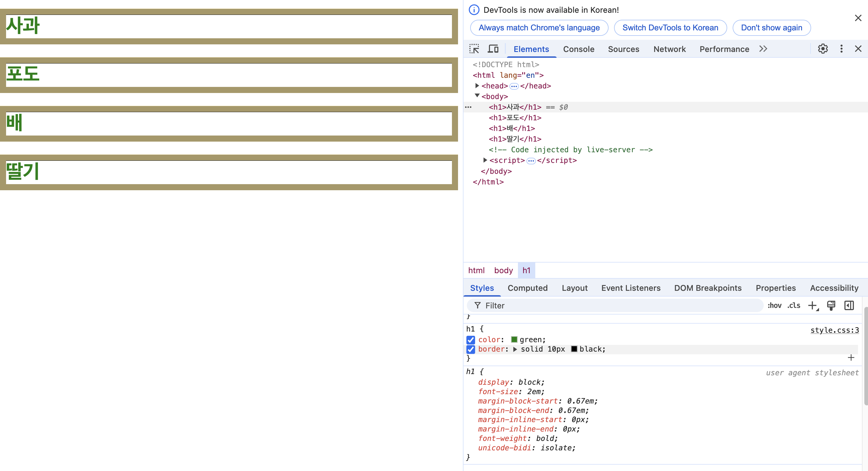The height and width of the screenshot is (471, 868).
Task: Toggle element classes with .cls
Action: point(793,305)
